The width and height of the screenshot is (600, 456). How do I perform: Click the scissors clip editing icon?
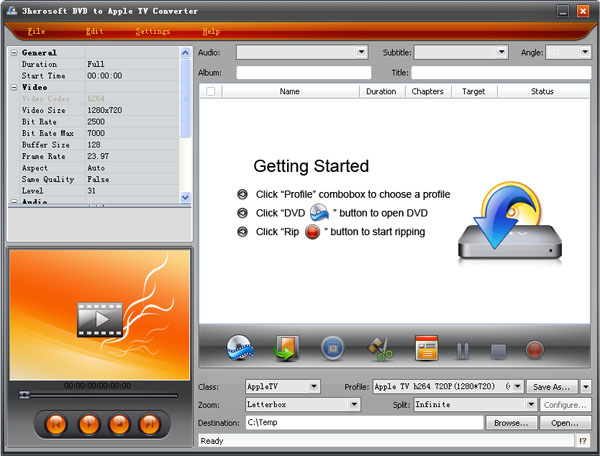coord(381,349)
